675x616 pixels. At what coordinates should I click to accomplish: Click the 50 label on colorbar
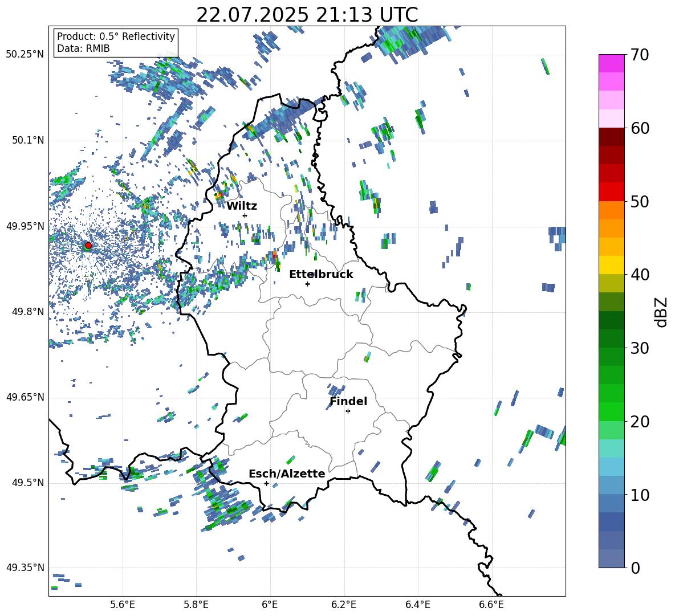click(640, 201)
